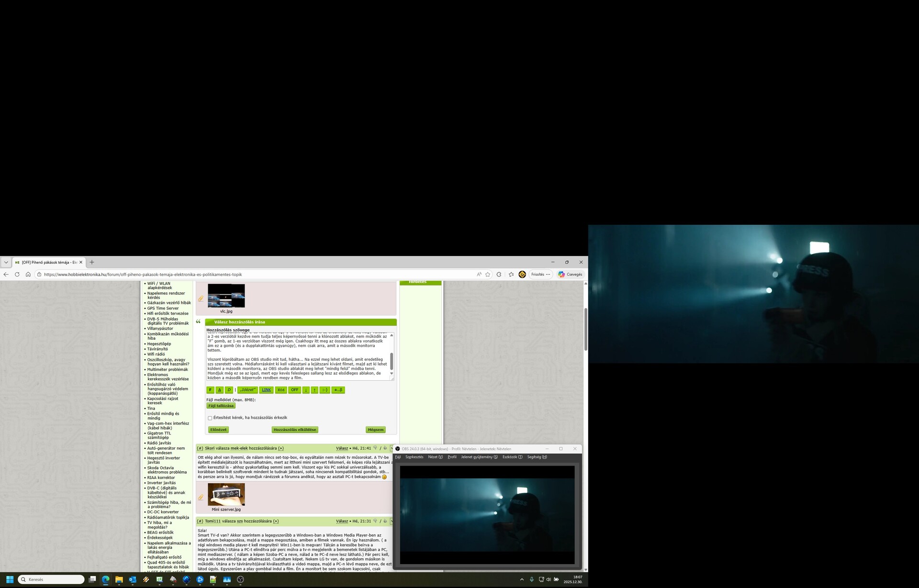Open the Eszközök menu in OBS

click(512, 457)
